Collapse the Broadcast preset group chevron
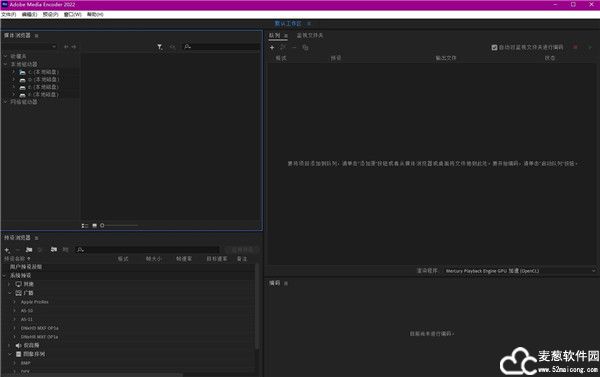The height and width of the screenshot is (377, 600). [10, 293]
